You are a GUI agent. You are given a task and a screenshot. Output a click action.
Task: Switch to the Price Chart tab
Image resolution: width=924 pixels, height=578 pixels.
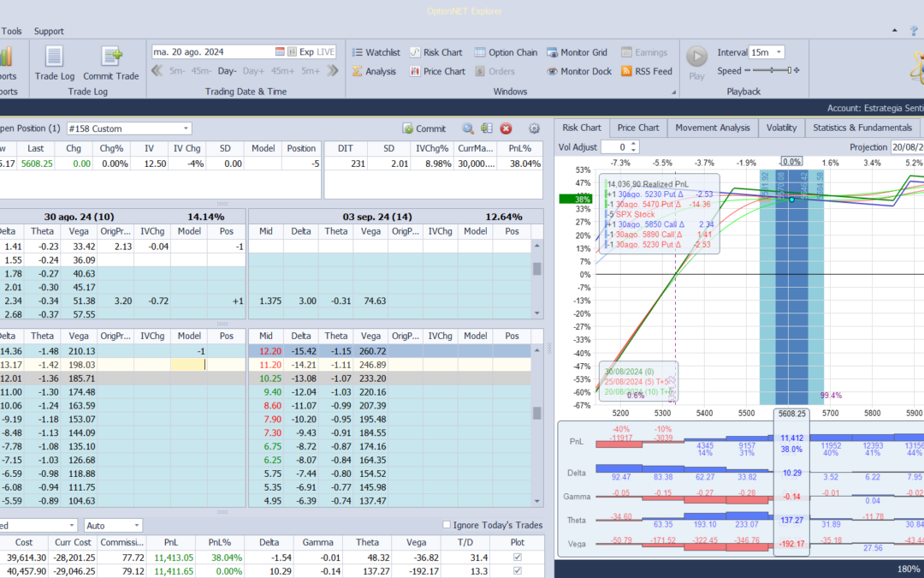point(638,128)
